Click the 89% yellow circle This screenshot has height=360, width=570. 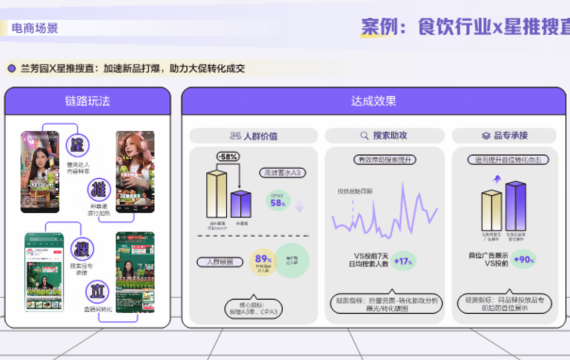click(x=263, y=261)
